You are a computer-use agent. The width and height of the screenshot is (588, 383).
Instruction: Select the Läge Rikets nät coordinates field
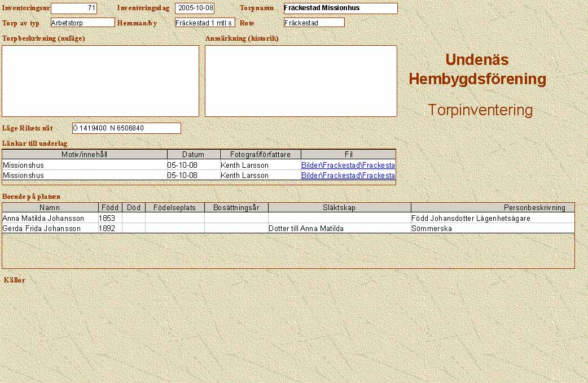coord(126,128)
